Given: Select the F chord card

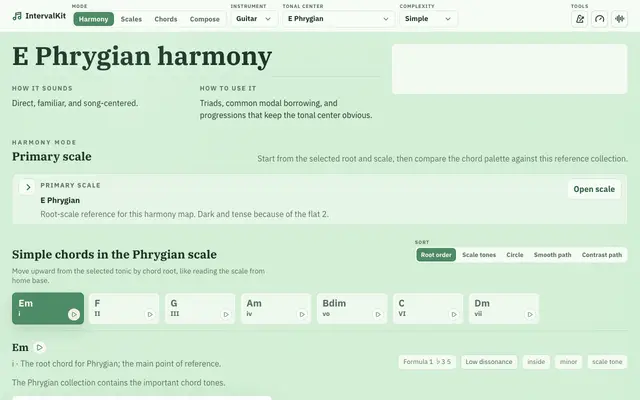Looking at the screenshot, I should coord(124,309).
